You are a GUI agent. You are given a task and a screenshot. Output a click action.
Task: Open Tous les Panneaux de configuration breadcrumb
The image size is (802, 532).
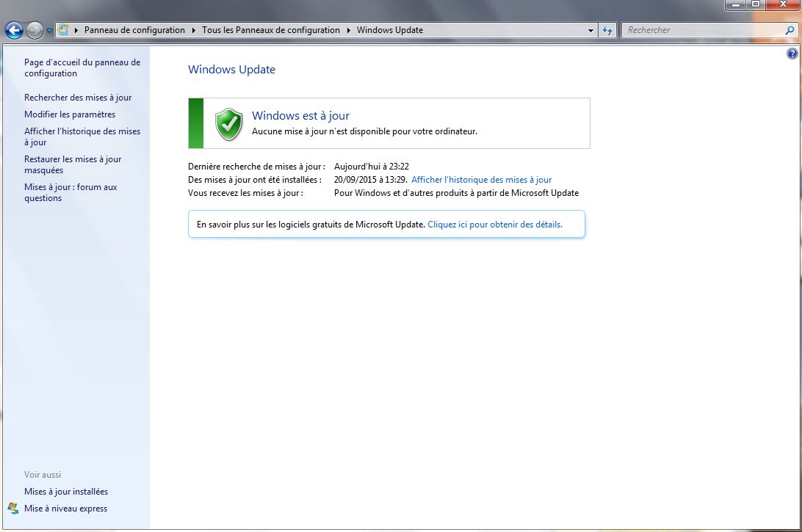tap(270, 30)
